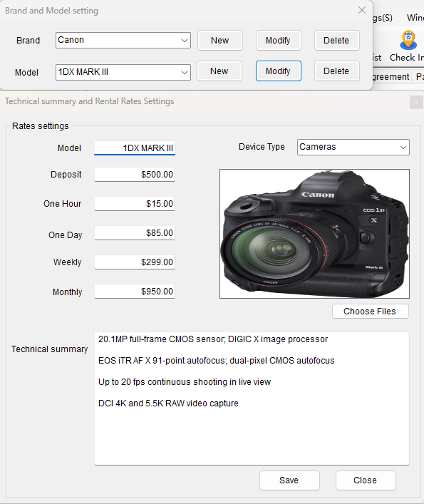Image resolution: width=424 pixels, height=504 pixels.
Task: Open the Model dropdown showing 1DX MARK III
Action: click(123, 72)
